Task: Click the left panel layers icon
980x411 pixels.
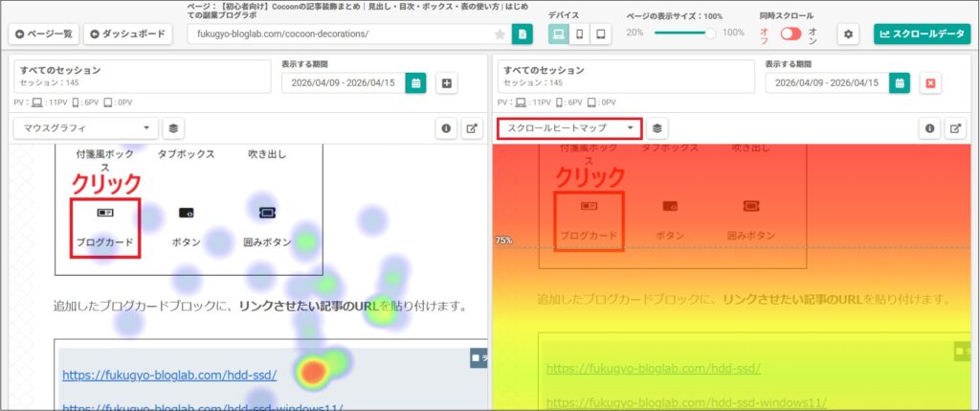Action: (x=174, y=128)
